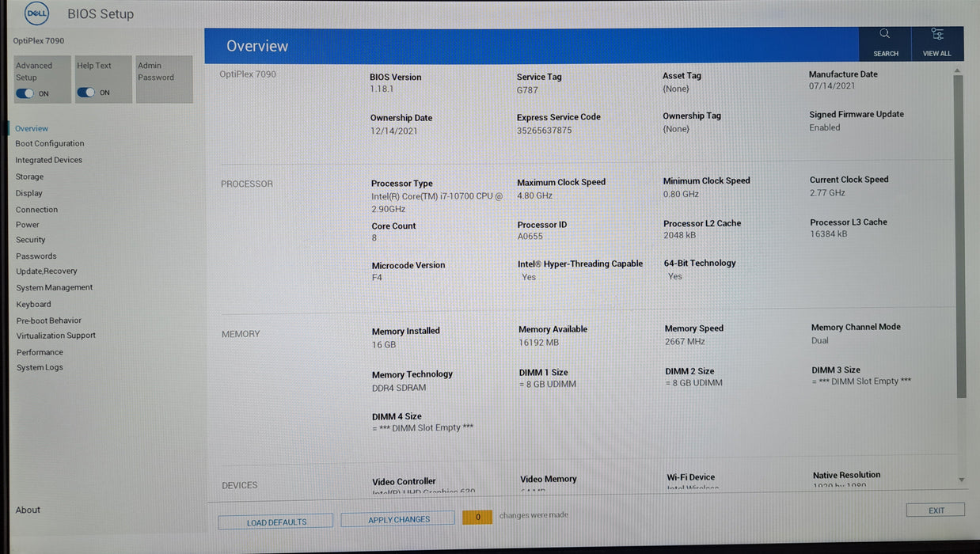The image size is (980, 554).
Task: Click DIMM 3 Size slot empty text
Action: (861, 381)
